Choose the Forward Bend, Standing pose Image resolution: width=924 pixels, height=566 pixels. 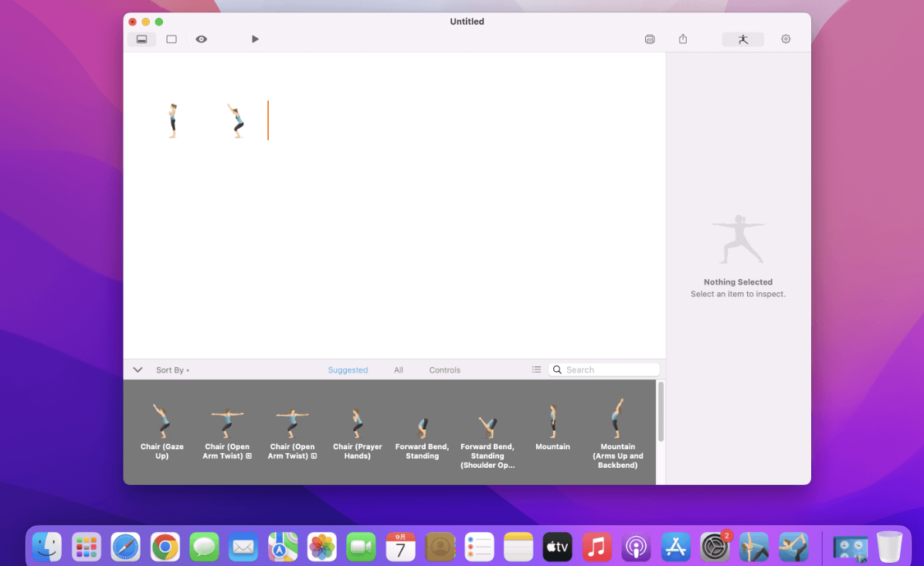(422, 428)
